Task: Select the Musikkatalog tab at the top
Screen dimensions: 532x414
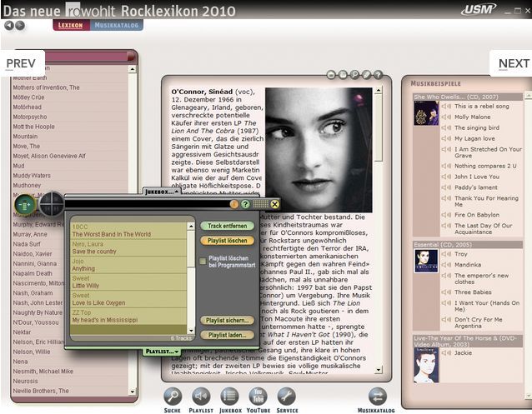Action: [x=117, y=25]
